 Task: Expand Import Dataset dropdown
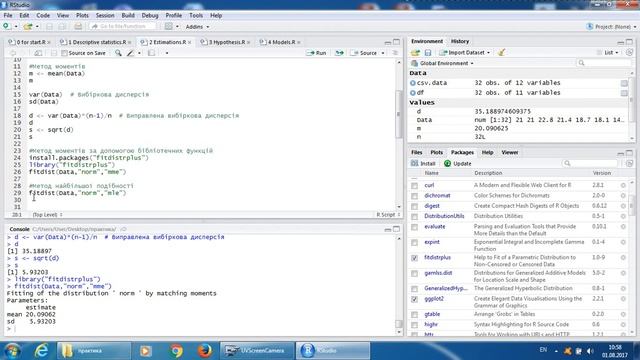point(465,53)
